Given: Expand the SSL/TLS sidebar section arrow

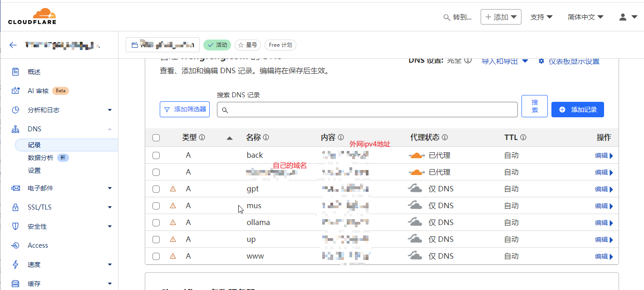Looking at the screenshot, I should pos(110,207).
